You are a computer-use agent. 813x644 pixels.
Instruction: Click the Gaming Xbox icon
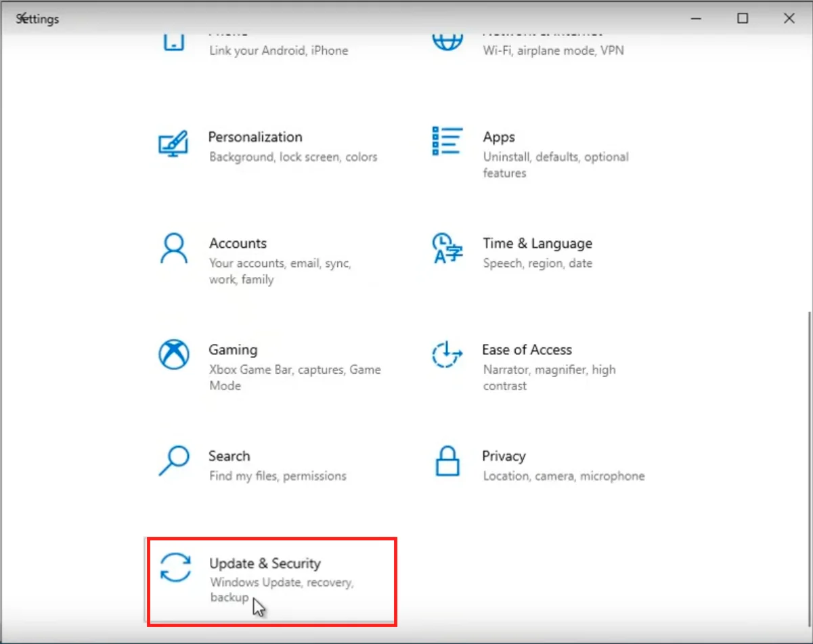pos(174,354)
